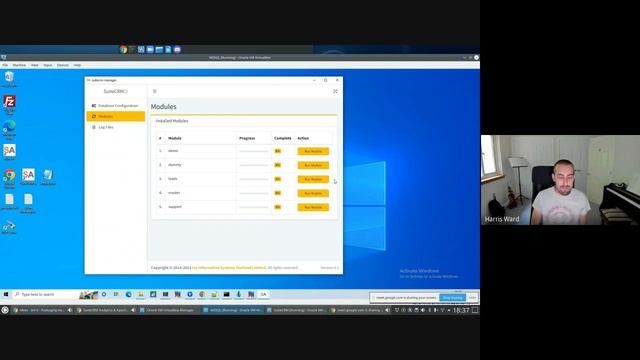Switch to MSSQL Running VirtualBox task
The width and height of the screenshot is (640, 360).
234,310
